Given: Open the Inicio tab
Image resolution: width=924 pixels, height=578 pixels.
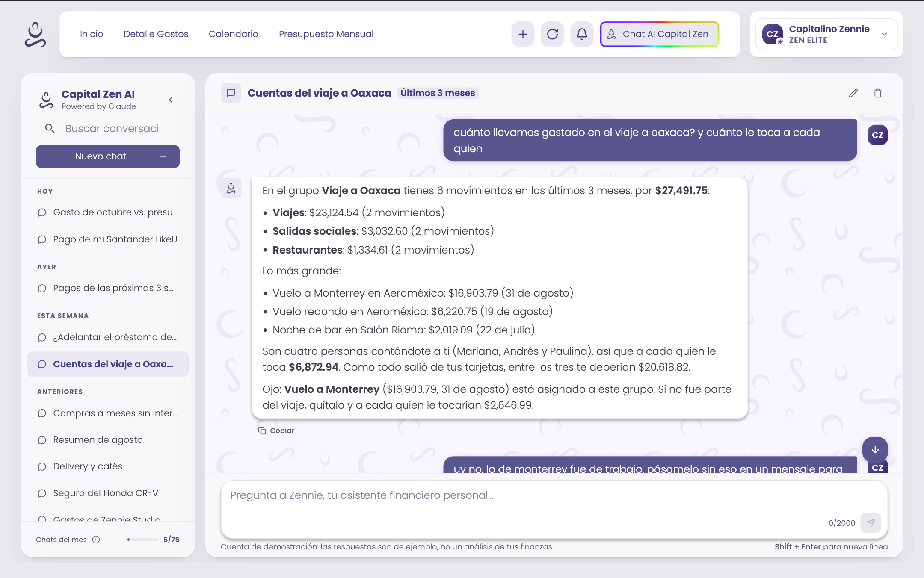Looking at the screenshot, I should click(92, 34).
